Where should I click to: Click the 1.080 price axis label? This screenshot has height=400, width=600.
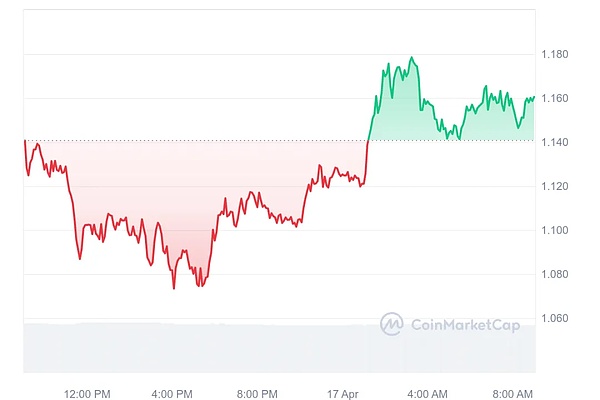(x=557, y=274)
